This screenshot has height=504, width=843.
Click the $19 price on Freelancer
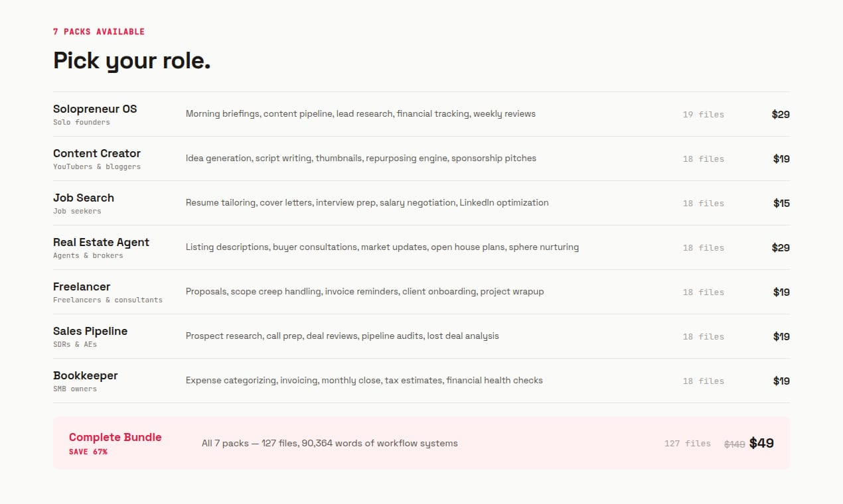782,292
